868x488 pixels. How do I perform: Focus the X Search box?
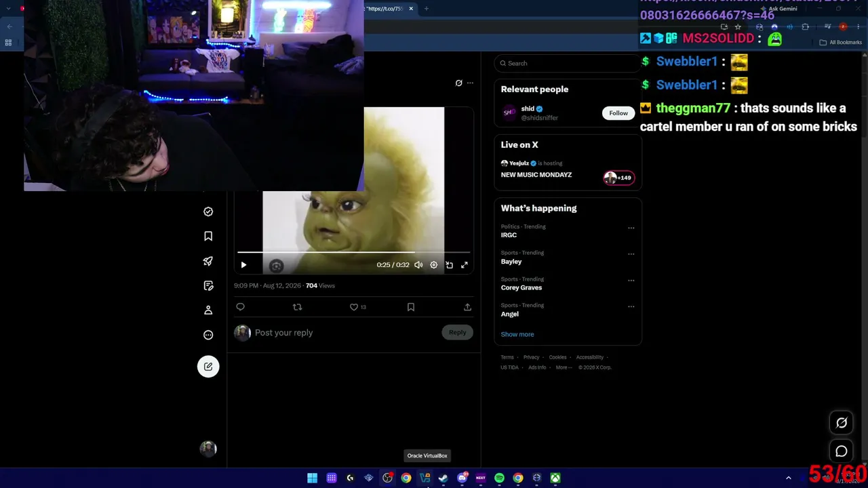[x=567, y=63]
